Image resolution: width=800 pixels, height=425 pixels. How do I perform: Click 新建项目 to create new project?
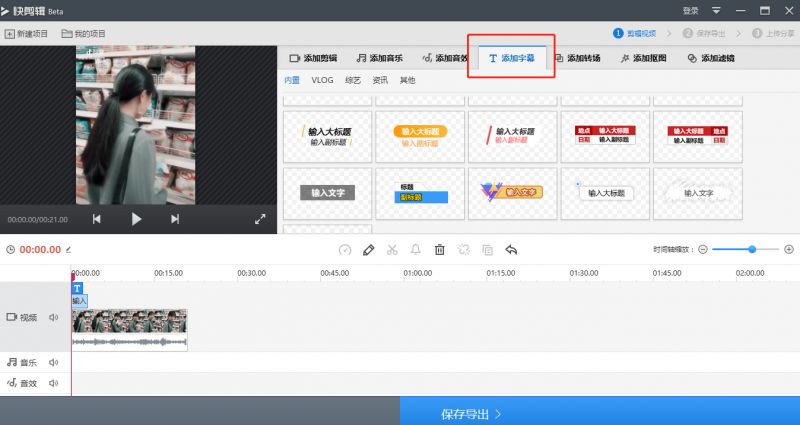tap(27, 34)
